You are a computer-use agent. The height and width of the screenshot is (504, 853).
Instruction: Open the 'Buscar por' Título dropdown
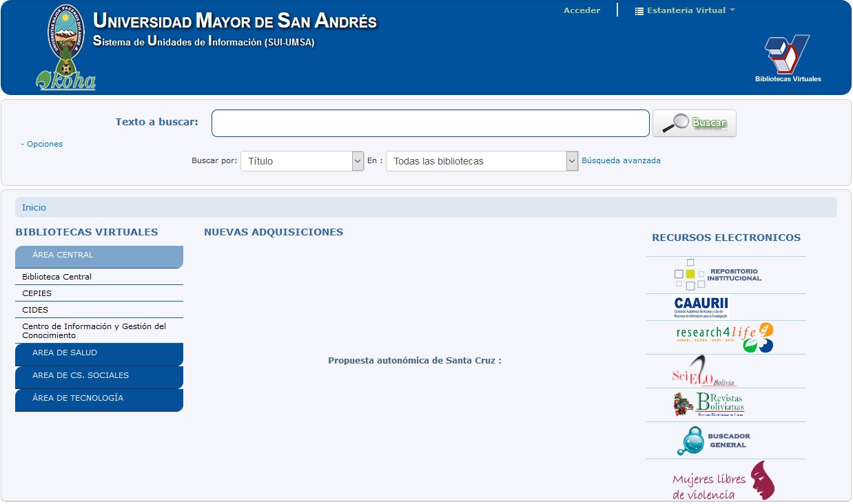[302, 161]
